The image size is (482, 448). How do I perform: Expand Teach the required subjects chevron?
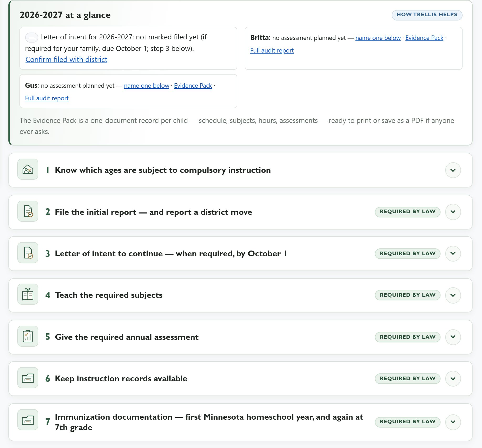tap(453, 295)
